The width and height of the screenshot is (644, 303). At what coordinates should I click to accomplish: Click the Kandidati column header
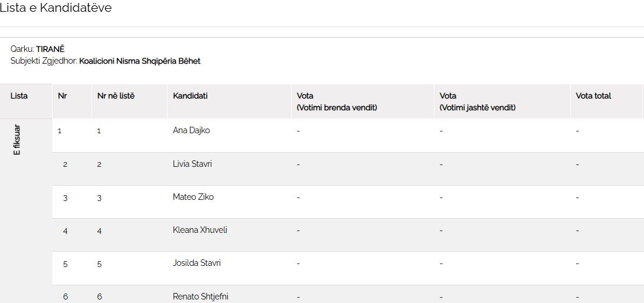coord(190,95)
